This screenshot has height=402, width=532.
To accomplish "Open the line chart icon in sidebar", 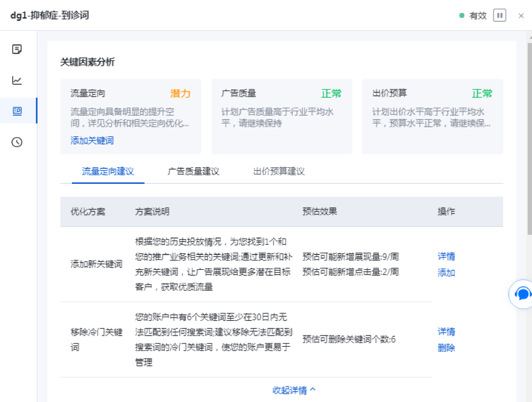I will [17, 80].
